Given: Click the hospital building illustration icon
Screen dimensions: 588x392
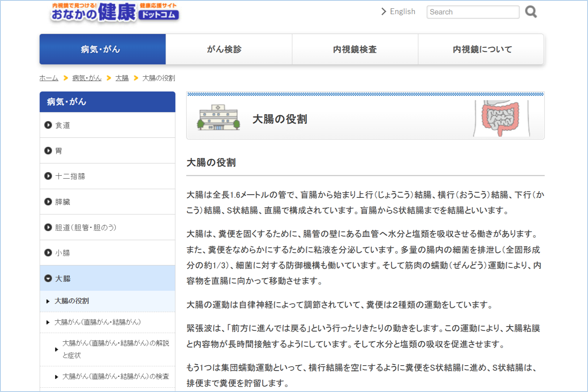Looking at the screenshot, I should [x=218, y=118].
